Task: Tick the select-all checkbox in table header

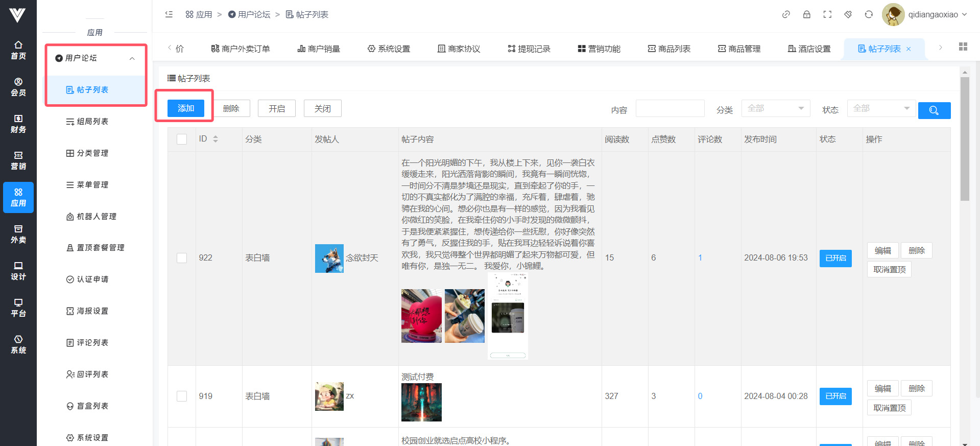Action: tap(182, 139)
